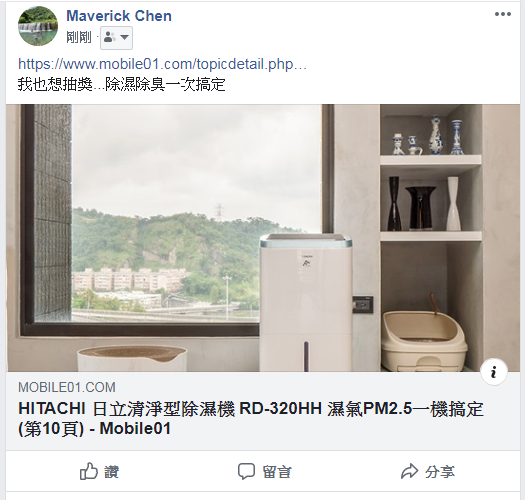Click the thumbs-up Like icon
Screen dimensions: 525x500
click(x=89, y=471)
